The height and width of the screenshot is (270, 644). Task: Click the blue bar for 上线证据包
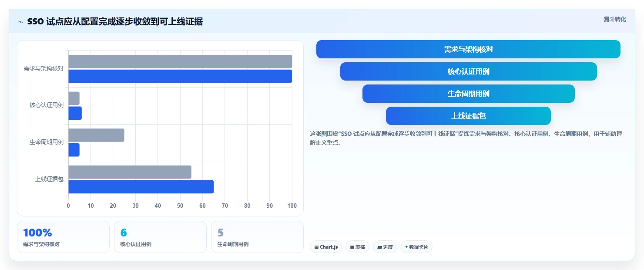click(141, 187)
